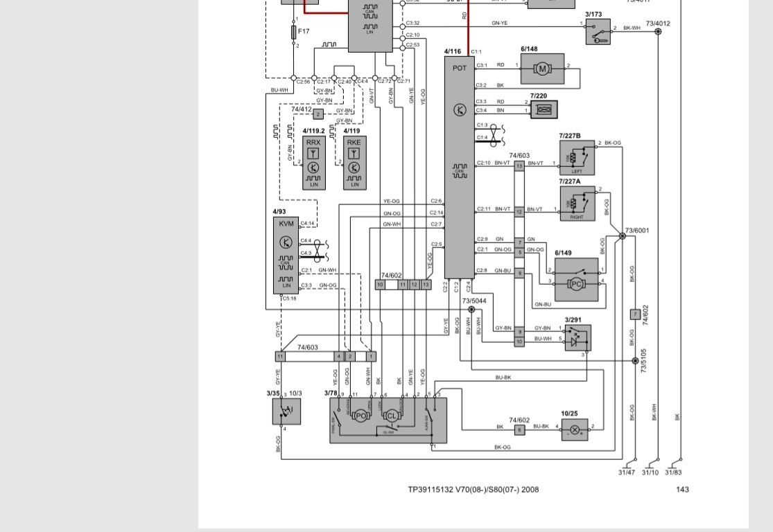
Task: Click connector pin 13 of 74/603
Action: (x=519, y=165)
